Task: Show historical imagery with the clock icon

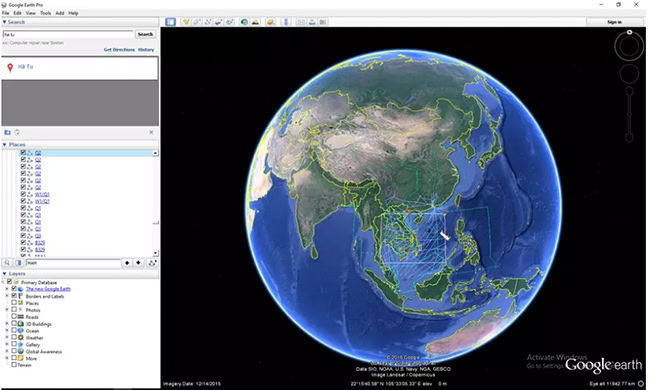Action: tap(245, 22)
